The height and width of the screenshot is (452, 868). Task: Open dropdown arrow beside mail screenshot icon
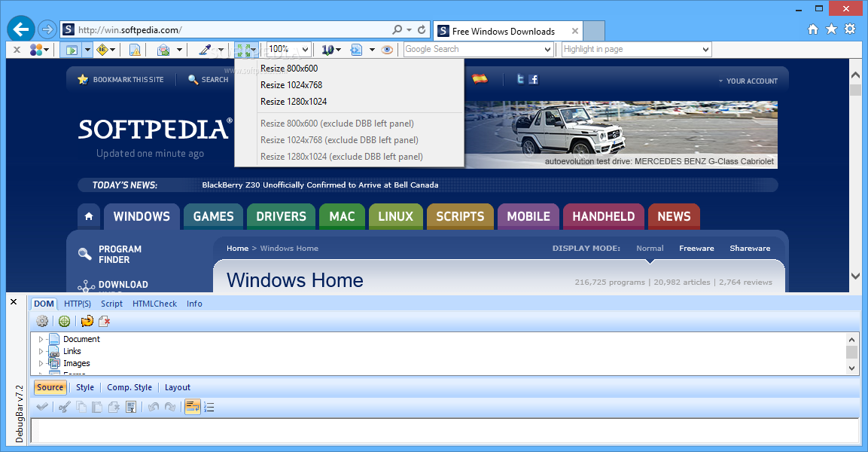pos(179,50)
